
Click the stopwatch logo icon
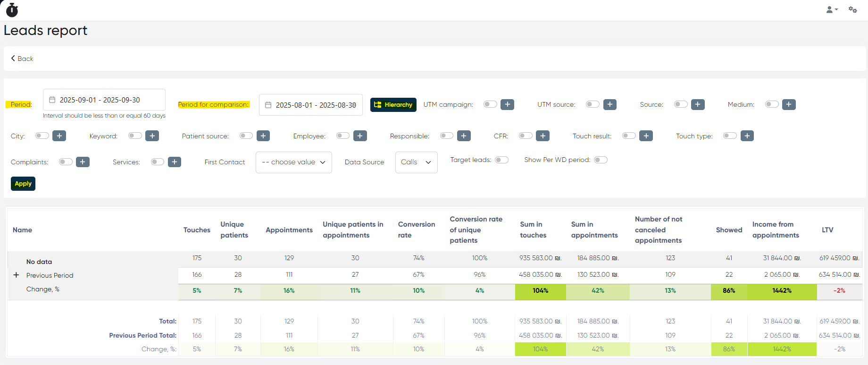click(x=12, y=10)
